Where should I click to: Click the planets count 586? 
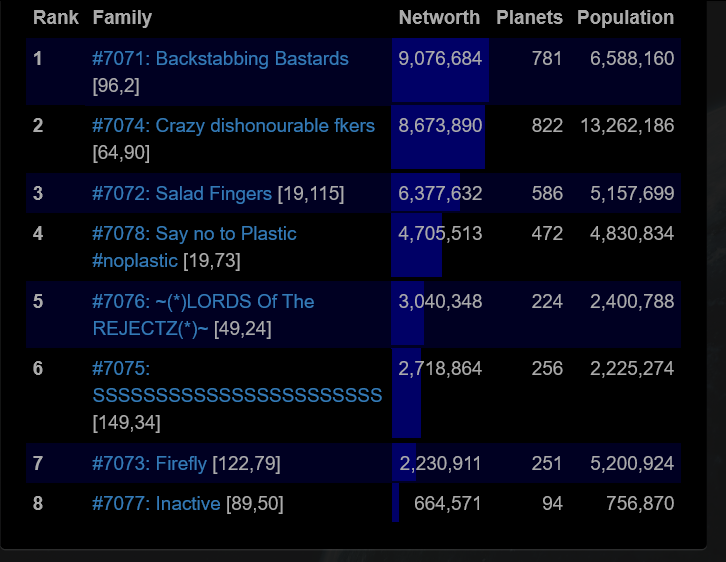coord(547,194)
